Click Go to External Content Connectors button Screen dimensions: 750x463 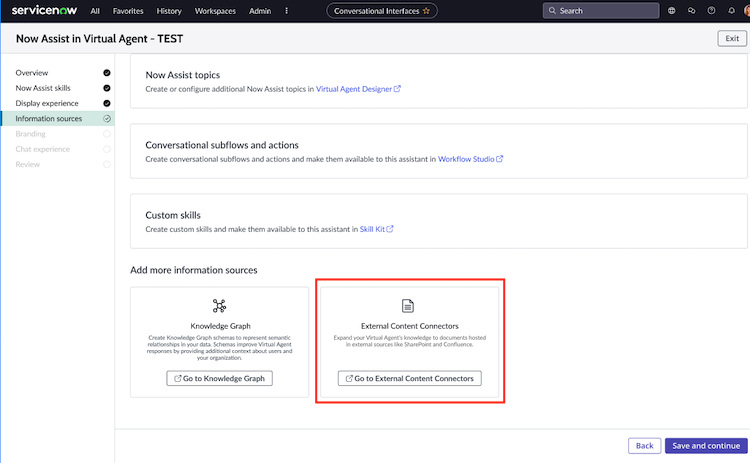(409, 378)
